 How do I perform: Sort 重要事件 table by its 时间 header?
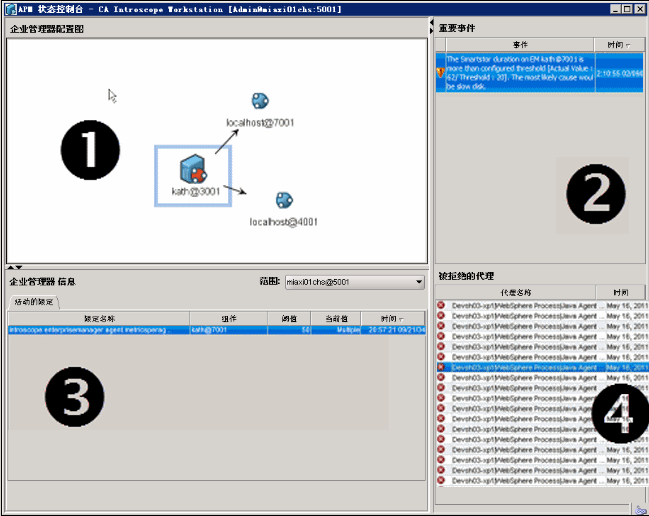(619, 45)
